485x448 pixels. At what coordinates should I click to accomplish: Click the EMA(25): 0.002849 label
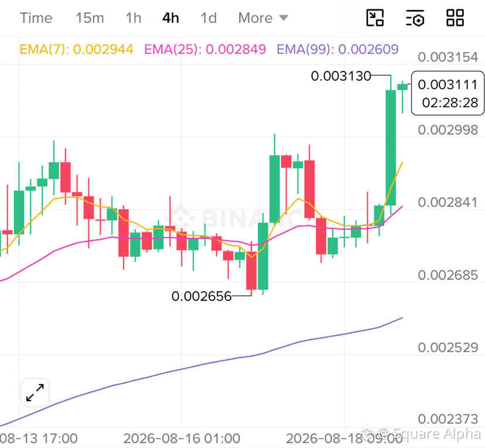click(205, 49)
